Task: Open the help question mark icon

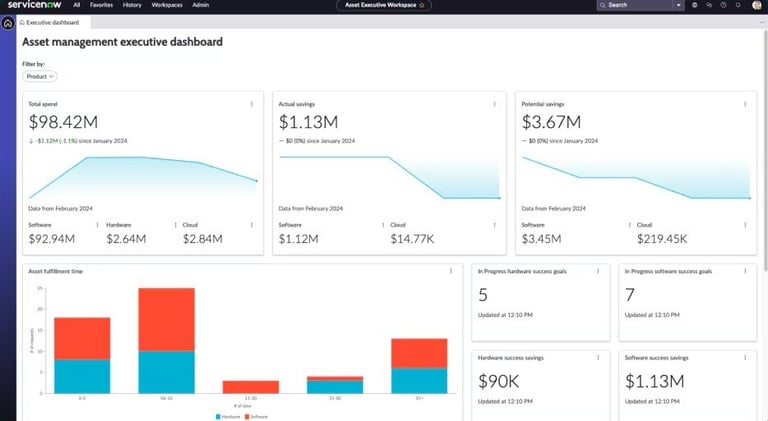Action: pos(723,5)
